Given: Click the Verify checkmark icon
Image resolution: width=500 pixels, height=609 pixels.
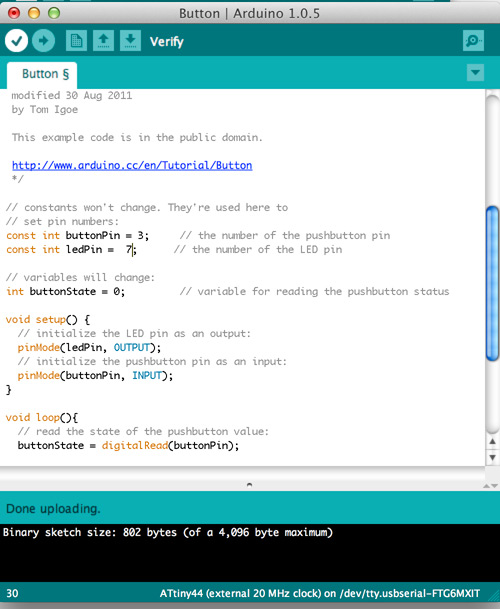Looking at the screenshot, I should [x=16, y=40].
